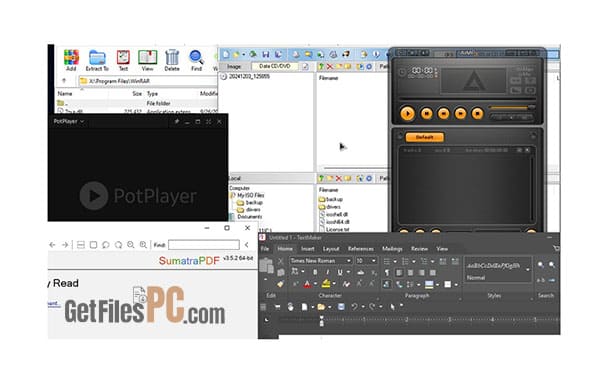Select My ISO Files in UltraISO tree
Image resolution: width=600 pixels, height=385 pixels.
pos(251,196)
